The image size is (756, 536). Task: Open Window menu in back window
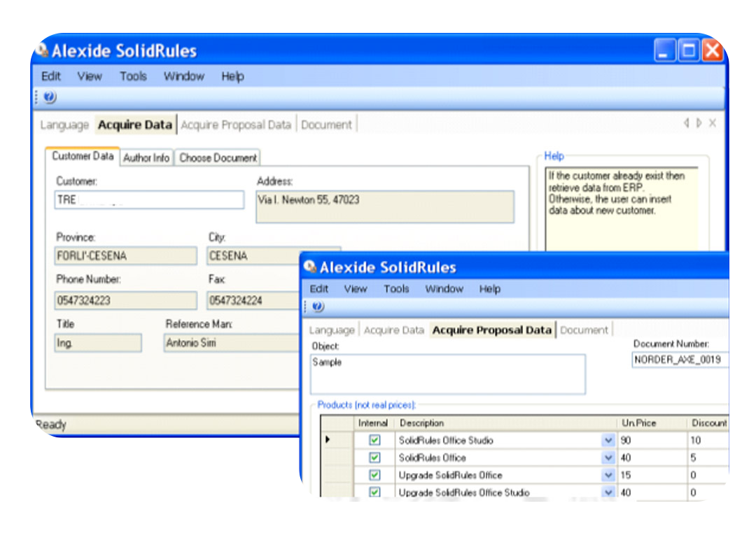[x=183, y=76]
